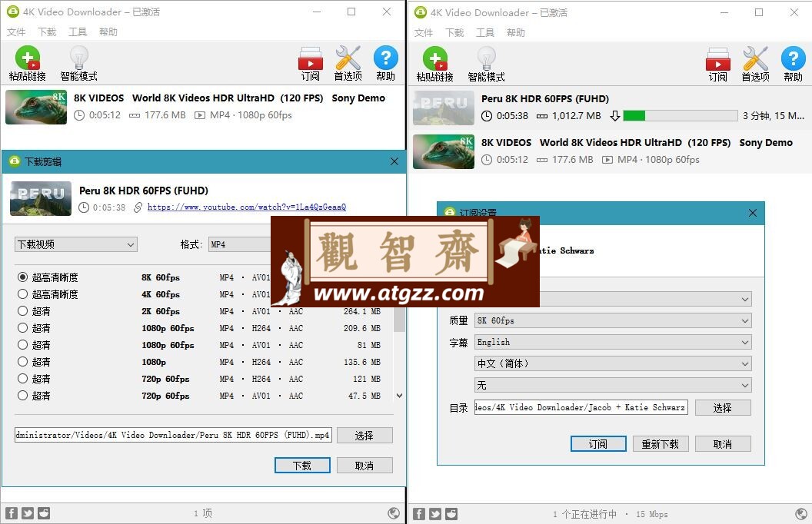Select 1080p H264 135.6 MB radio button
Screen dimensions: 812x524
pyautogui.click(x=22, y=362)
